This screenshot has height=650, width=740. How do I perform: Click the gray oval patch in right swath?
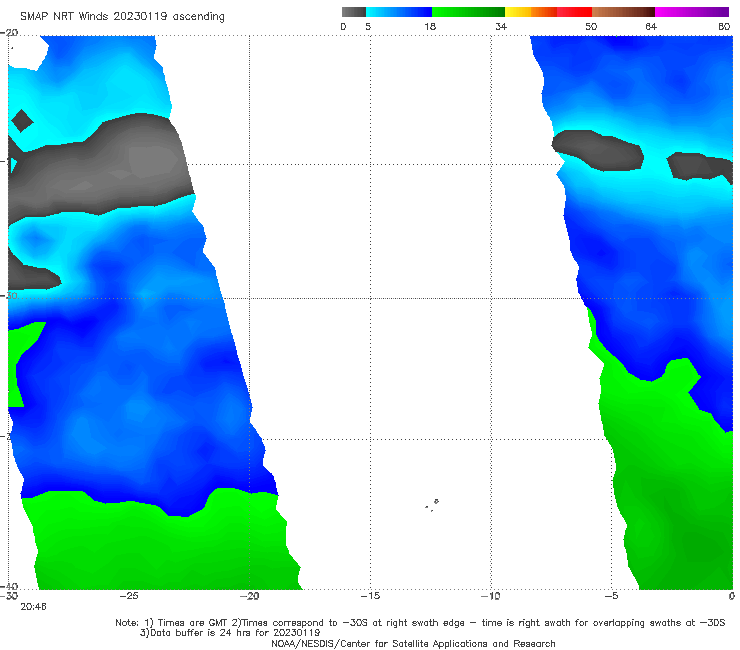[x=598, y=150]
